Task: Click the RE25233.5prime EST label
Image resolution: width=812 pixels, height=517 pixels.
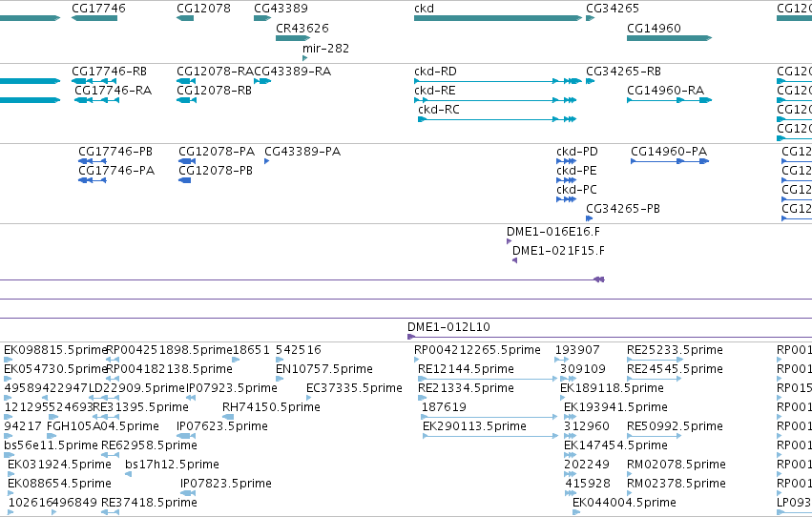Action: click(675, 350)
